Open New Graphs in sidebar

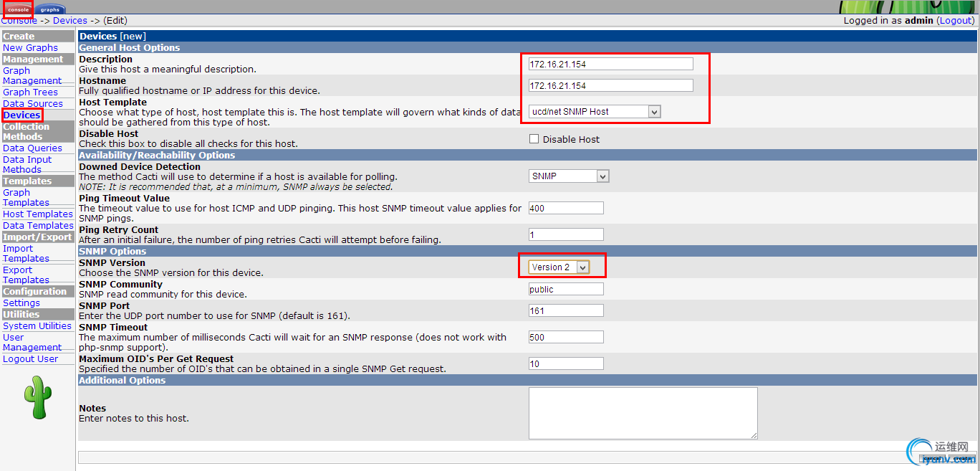point(30,47)
